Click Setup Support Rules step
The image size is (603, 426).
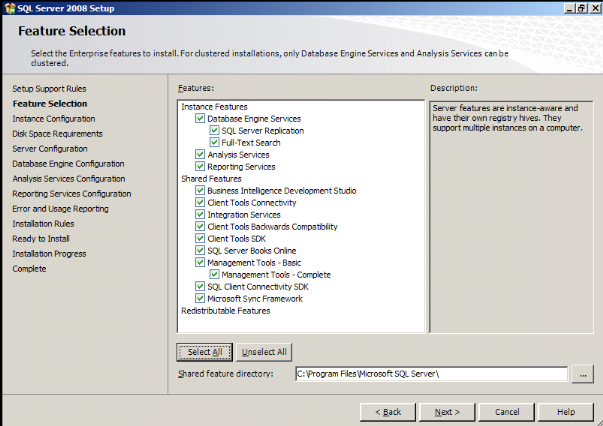[x=49, y=89]
